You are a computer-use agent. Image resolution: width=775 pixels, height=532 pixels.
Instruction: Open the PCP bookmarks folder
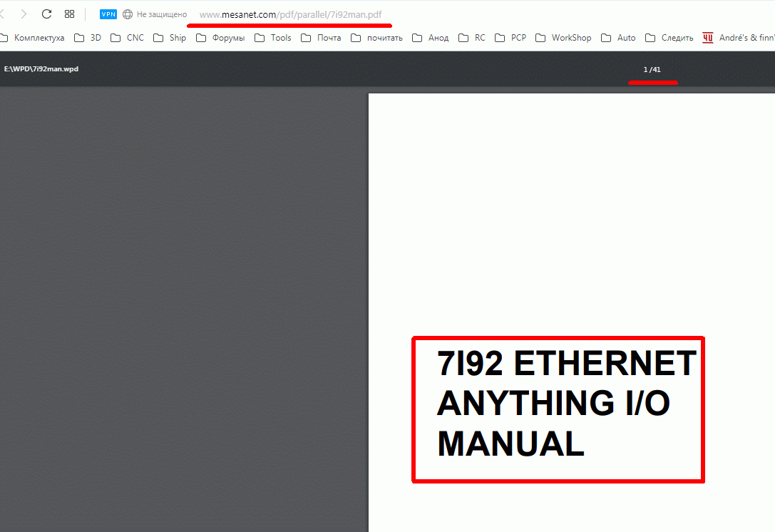coord(510,38)
